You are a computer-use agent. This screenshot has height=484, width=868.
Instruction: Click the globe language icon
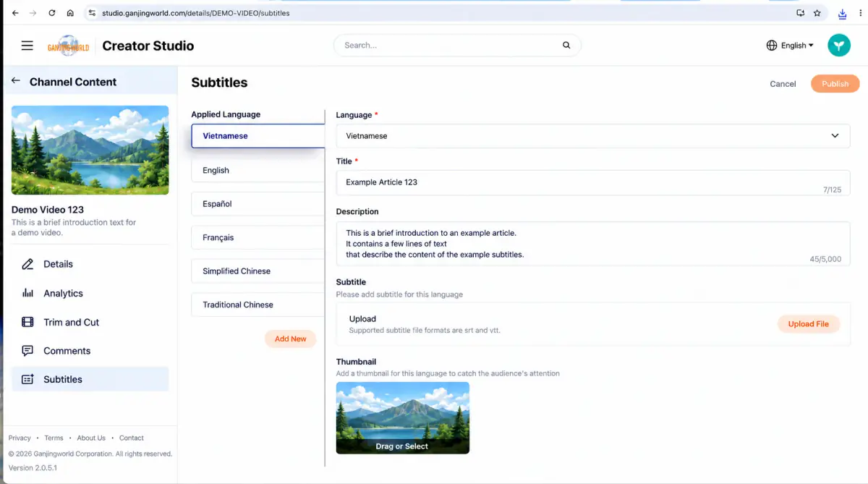pyautogui.click(x=772, y=45)
